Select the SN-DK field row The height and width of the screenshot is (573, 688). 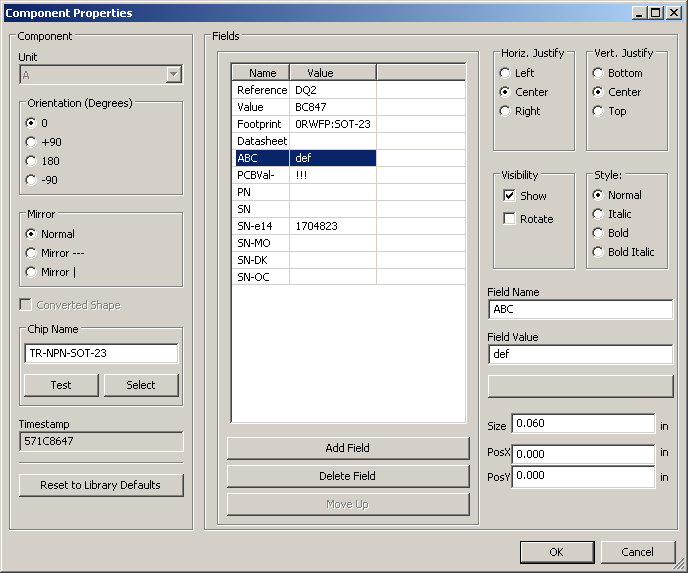click(348, 260)
